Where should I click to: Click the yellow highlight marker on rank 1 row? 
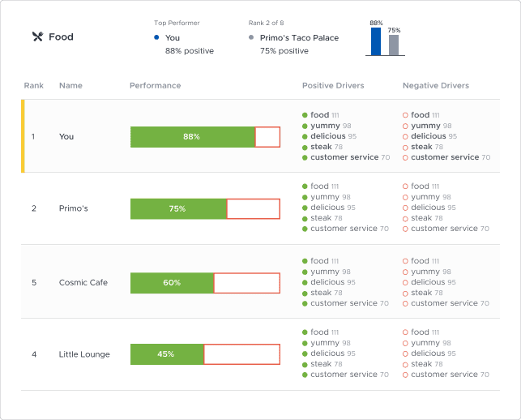(x=23, y=136)
